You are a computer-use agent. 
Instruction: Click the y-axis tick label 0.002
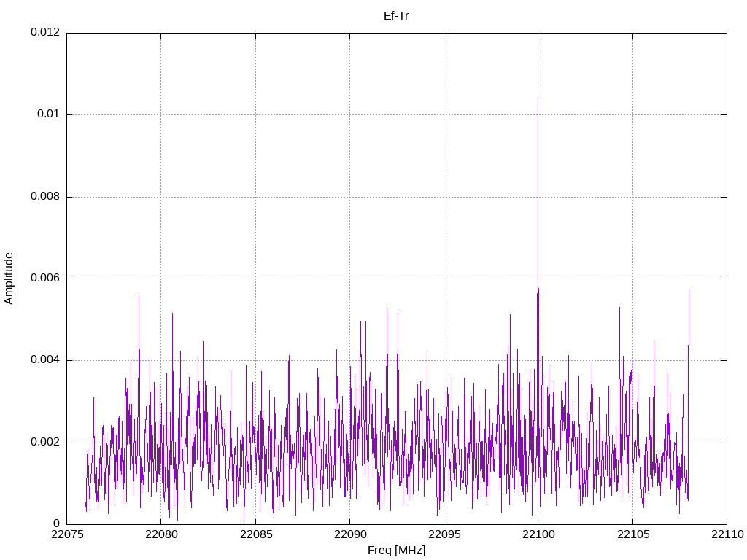(45, 442)
